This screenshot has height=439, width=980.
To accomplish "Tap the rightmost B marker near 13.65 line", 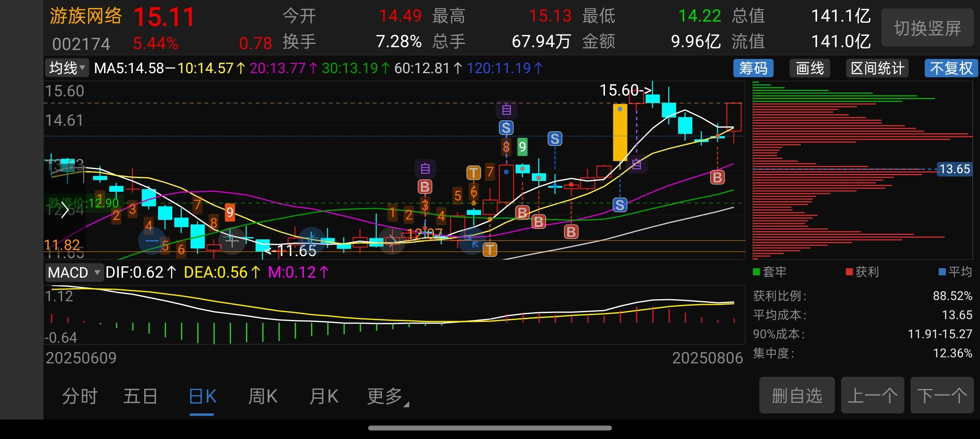I will (x=718, y=177).
